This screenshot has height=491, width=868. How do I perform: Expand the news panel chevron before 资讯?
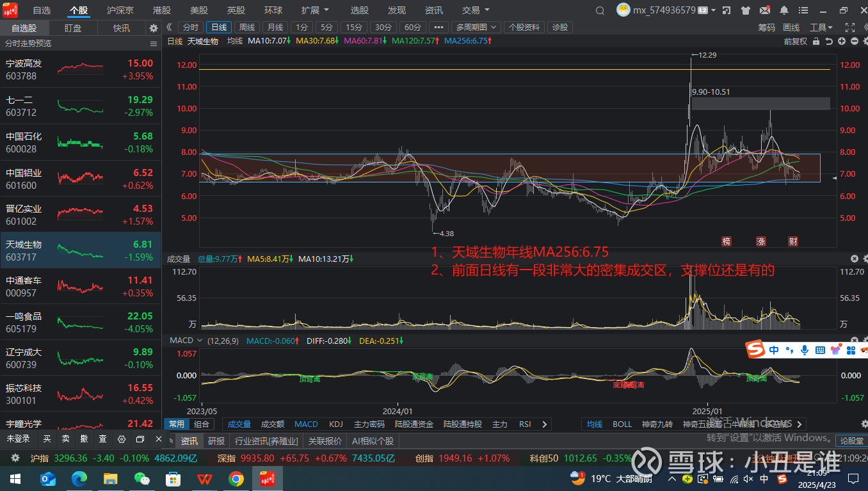(x=171, y=440)
